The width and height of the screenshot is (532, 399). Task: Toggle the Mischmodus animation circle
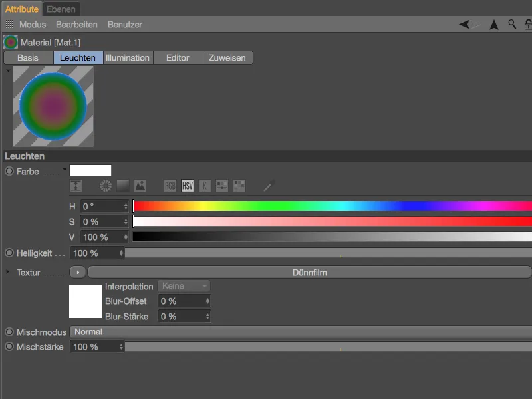(x=9, y=332)
